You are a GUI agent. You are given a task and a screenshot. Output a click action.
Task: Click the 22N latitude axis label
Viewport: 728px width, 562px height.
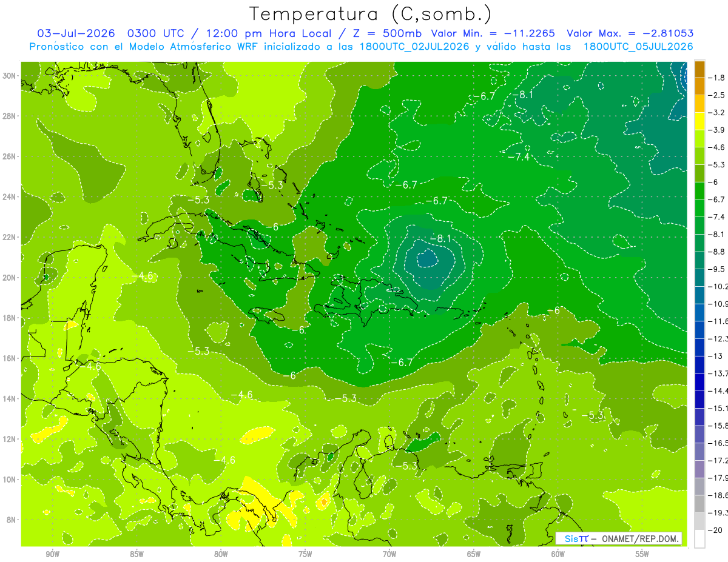point(10,237)
